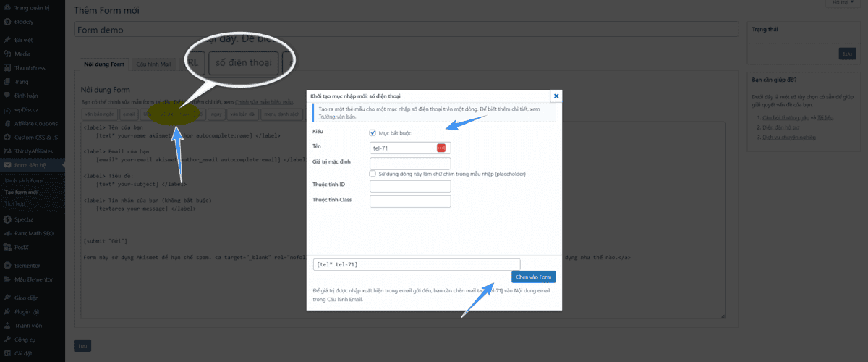Click the form content code editor
Image resolution: width=868 pixels, height=362 pixels.
coord(403,220)
